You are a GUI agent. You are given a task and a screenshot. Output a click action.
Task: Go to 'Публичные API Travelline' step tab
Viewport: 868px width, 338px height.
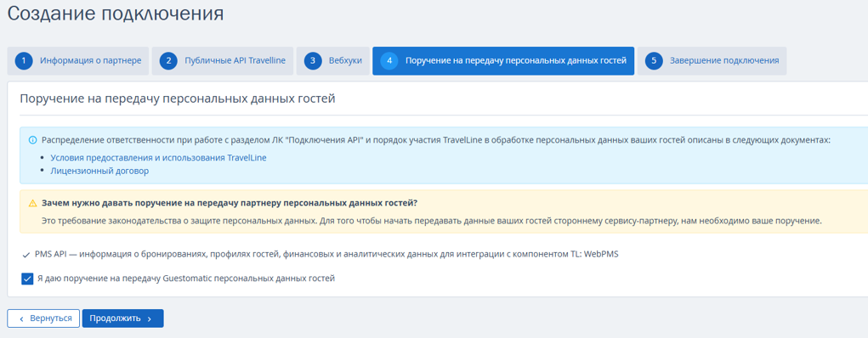click(x=223, y=61)
